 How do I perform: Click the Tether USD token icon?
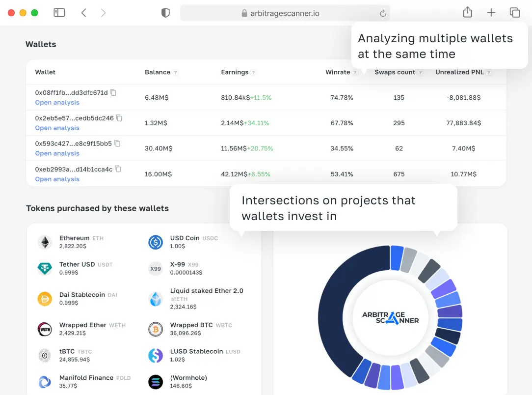pos(45,268)
